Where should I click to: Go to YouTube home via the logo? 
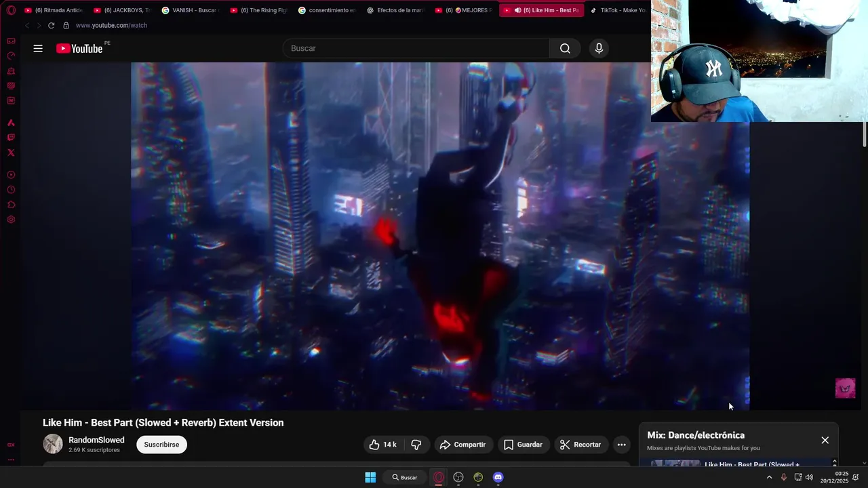point(79,48)
